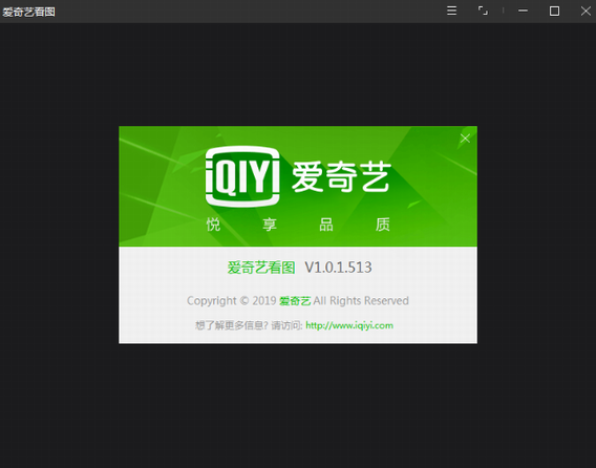Open the hamburger main menu icon
This screenshot has height=468, width=596.
(x=452, y=11)
